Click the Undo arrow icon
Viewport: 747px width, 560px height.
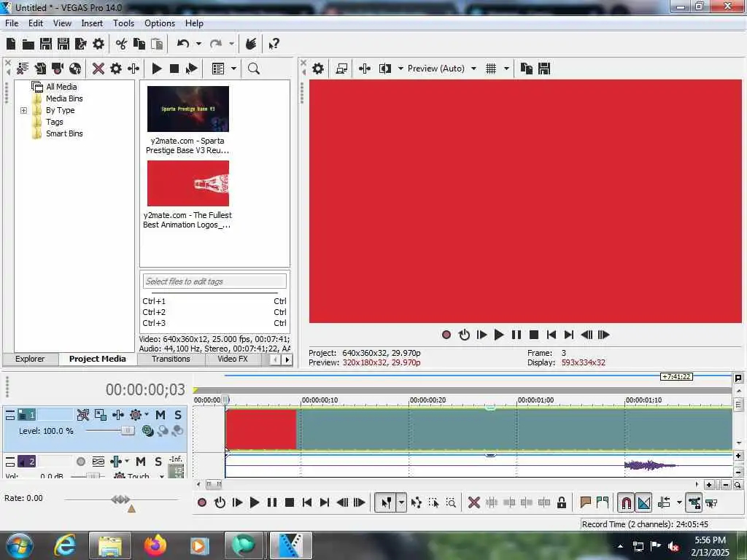[x=183, y=44]
